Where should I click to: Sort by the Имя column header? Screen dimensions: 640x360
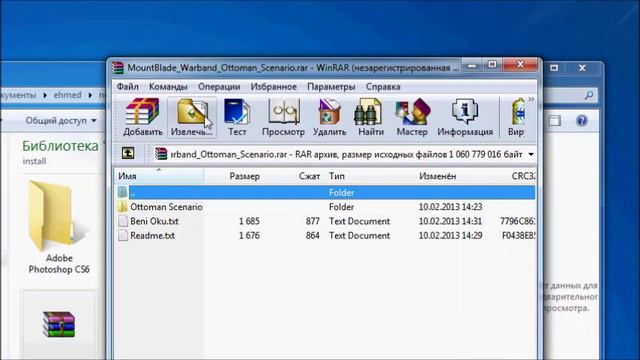[159, 176]
